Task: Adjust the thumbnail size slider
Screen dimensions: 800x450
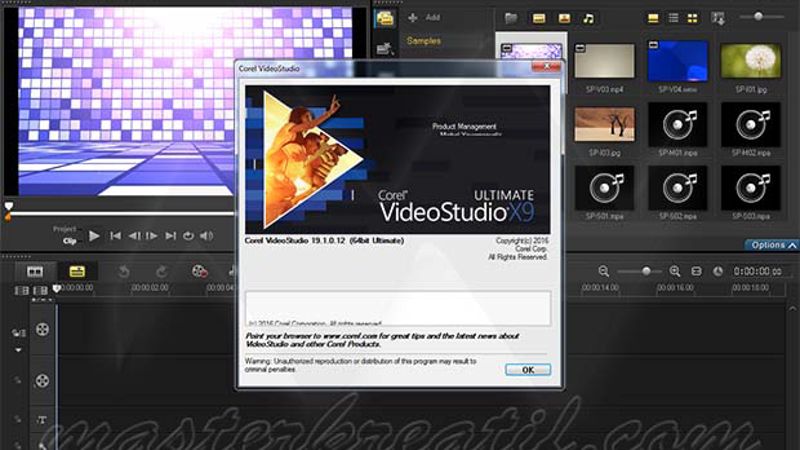Action: click(x=759, y=17)
